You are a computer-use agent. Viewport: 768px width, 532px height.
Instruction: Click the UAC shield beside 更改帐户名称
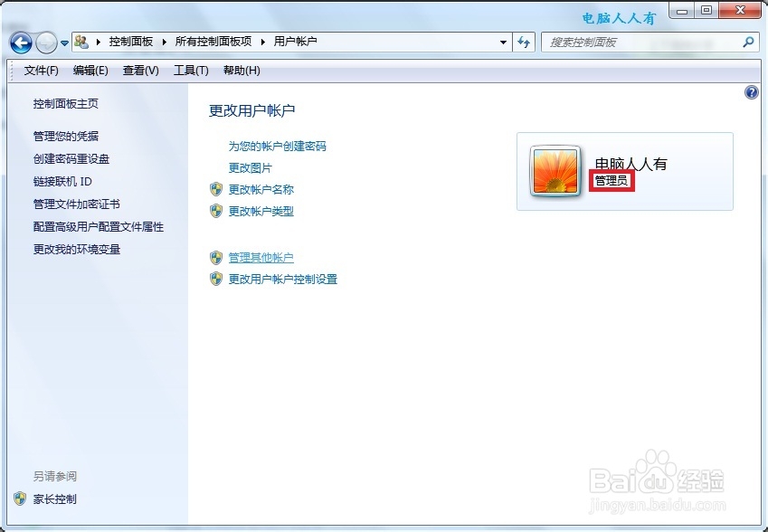coord(216,190)
